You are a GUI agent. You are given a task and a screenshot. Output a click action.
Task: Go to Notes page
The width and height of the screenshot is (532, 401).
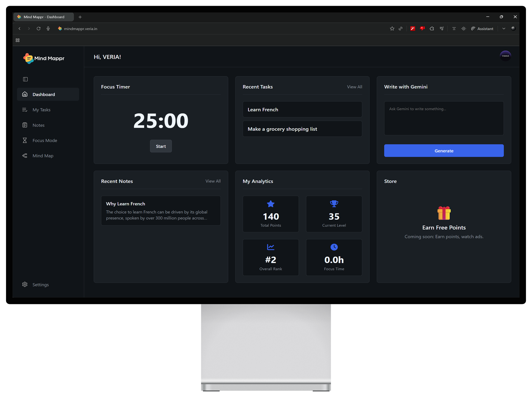(x=38, y=125)
